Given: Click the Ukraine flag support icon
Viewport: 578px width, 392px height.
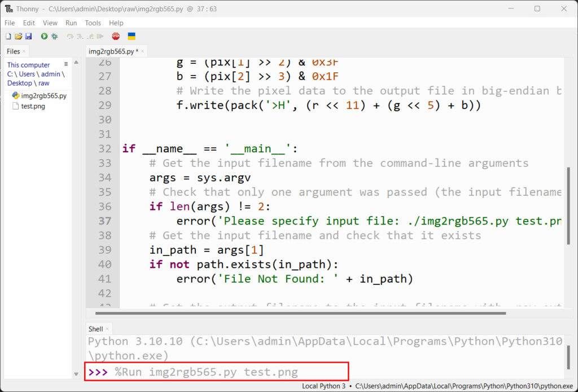Looking at the screenshot, I should [132, 36].
